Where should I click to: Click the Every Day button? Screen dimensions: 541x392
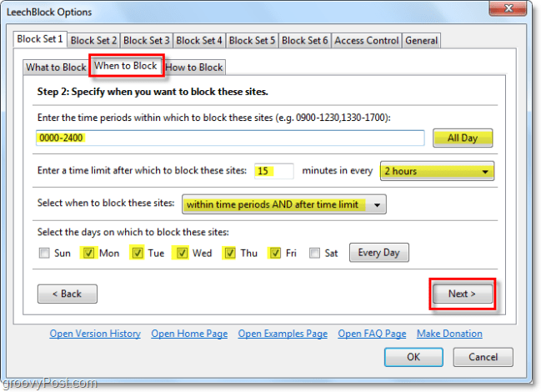click(378, 253)
